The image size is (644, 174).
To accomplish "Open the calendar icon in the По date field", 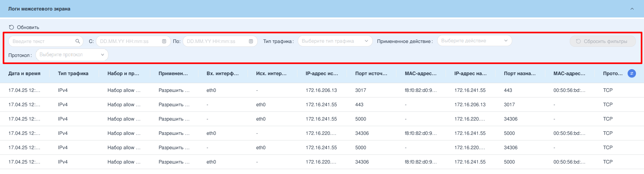I will point(251,41).
